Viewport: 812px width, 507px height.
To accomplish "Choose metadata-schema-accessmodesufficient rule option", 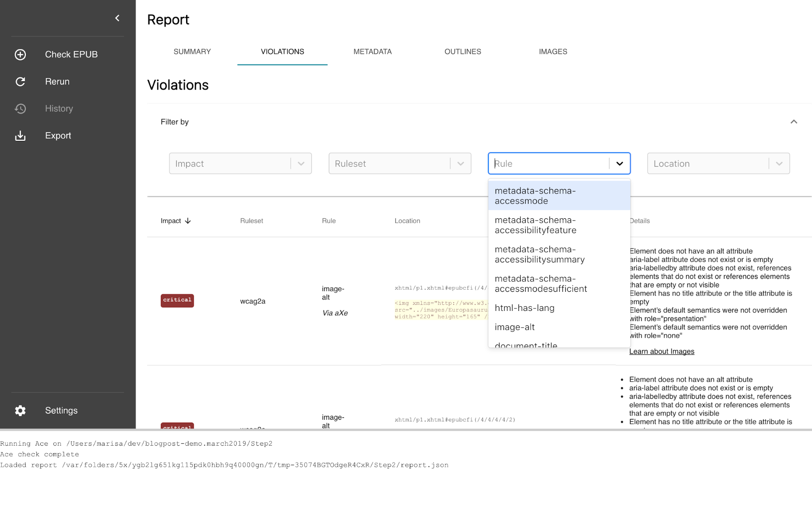I will 559,283.
